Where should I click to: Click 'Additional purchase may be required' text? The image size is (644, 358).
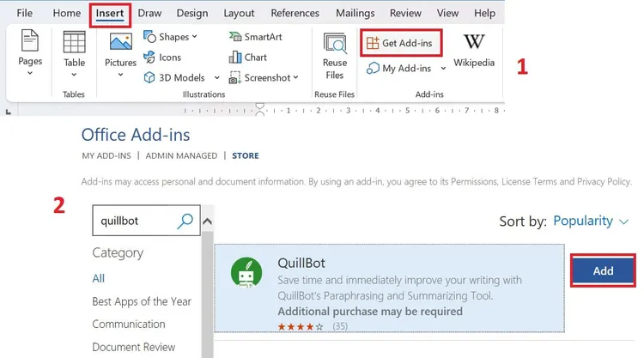click(370, 311)
